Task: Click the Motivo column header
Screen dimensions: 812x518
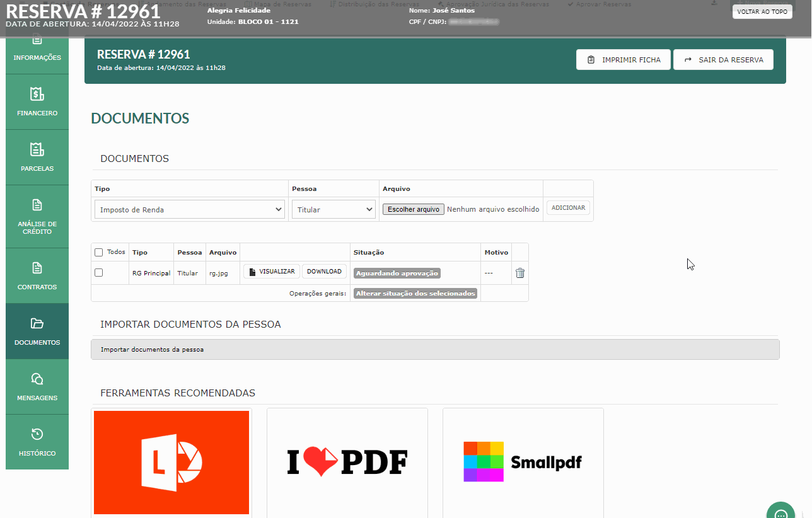Action: tap(496, 253)
